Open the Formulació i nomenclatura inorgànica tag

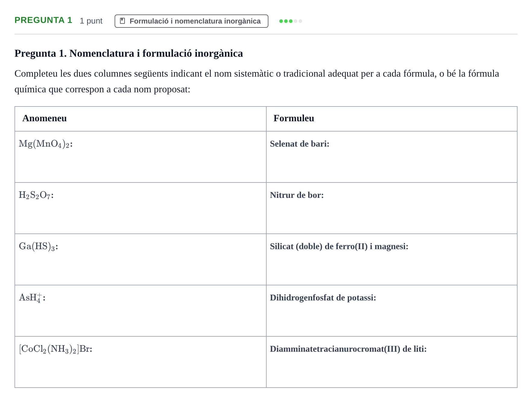click(191, 21)
